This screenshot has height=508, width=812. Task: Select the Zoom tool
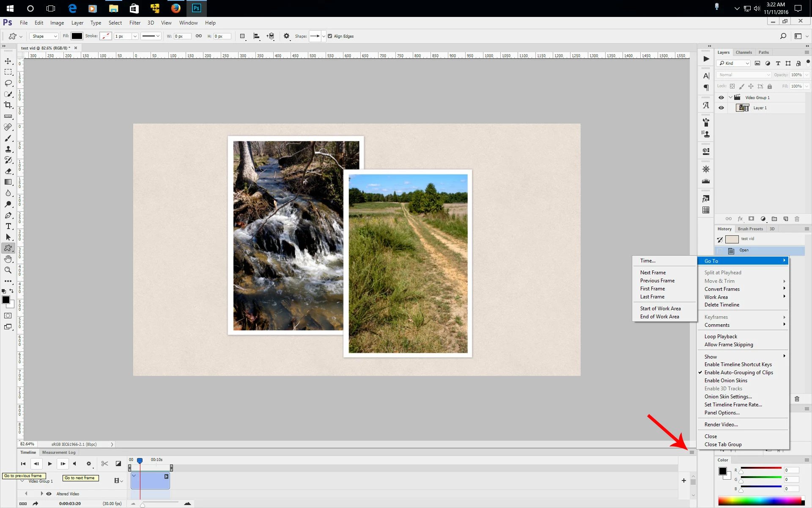click(8, 270)
